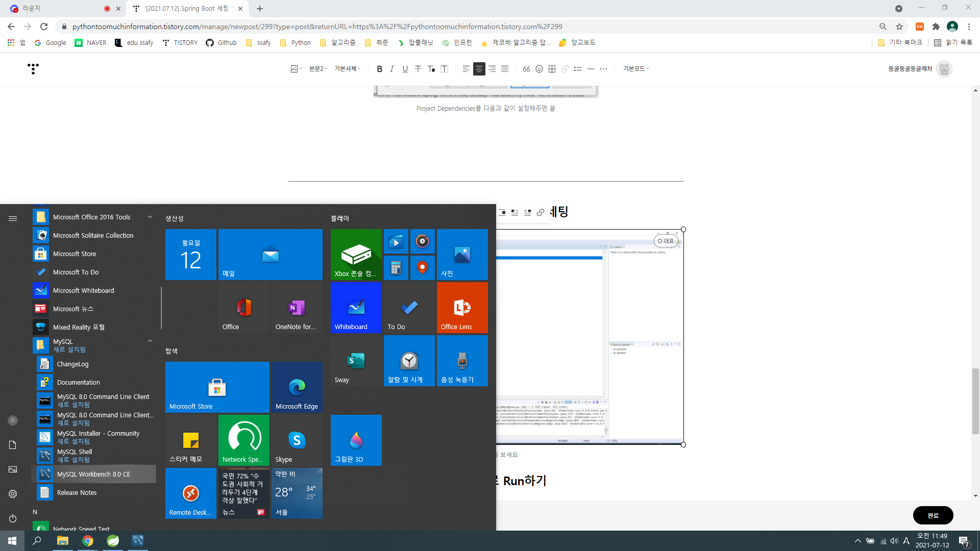Open the 본문2 paragraph style dropdown
This screenshot has width=980, height=551.
317,69
